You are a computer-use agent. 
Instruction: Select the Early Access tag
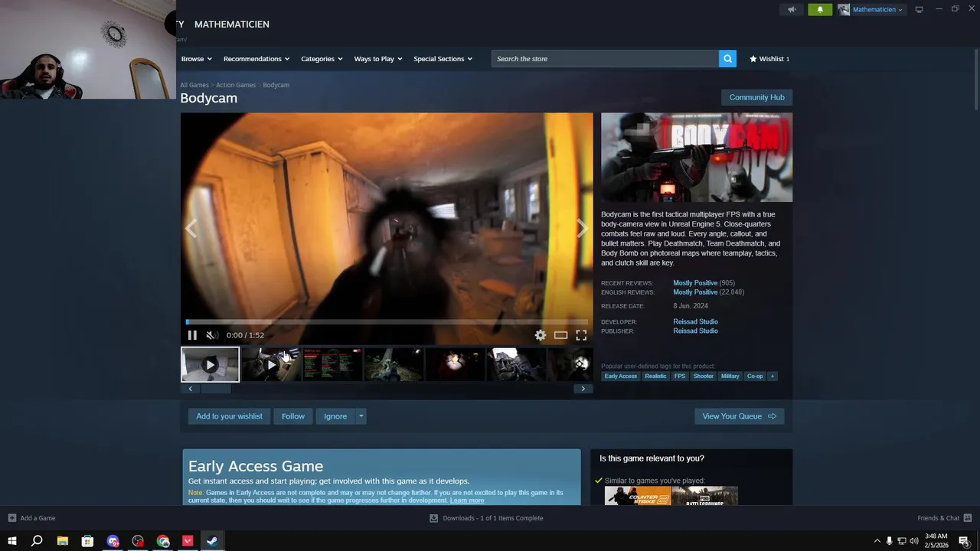pos(620,377)
